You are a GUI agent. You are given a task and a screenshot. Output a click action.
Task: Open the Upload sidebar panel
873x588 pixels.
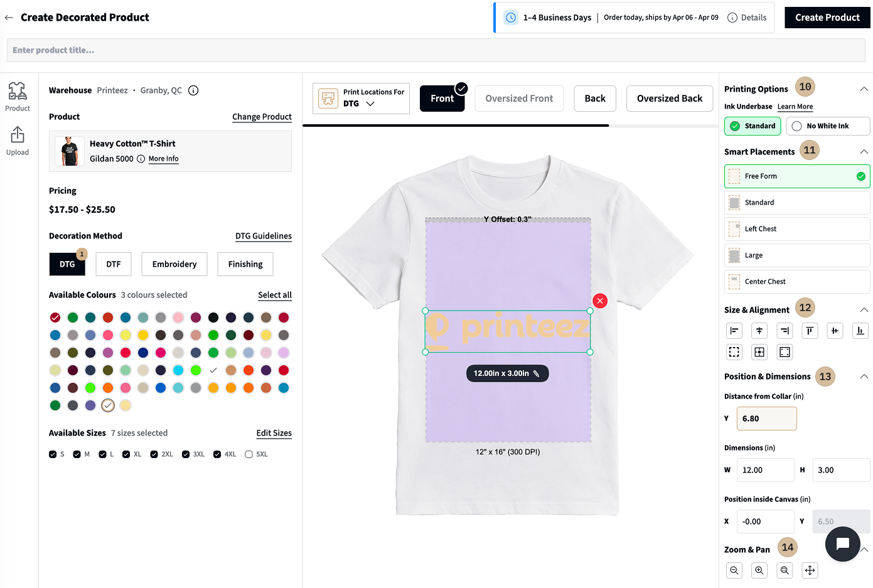[18, 141]
